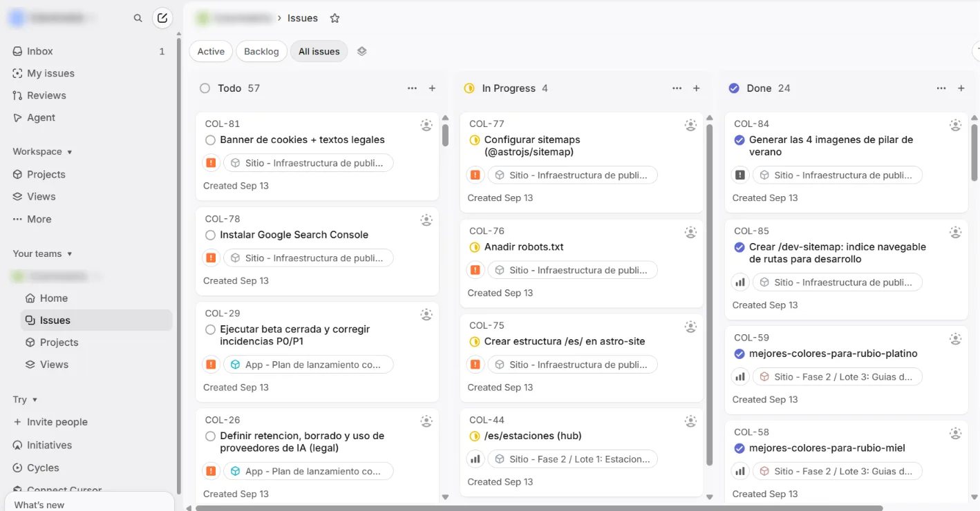The image size is (980, 511).
Task: Open project selector on COL-44 card
Action: 573,459
